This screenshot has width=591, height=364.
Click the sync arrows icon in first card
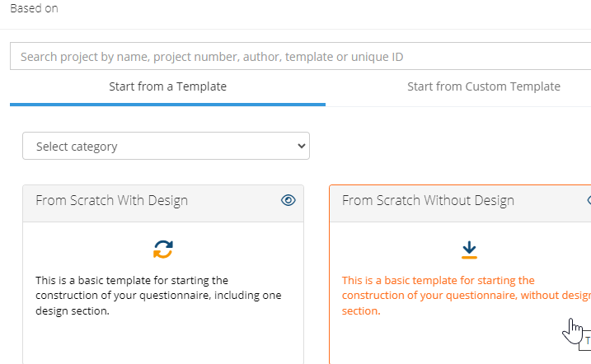pos(163,249)
